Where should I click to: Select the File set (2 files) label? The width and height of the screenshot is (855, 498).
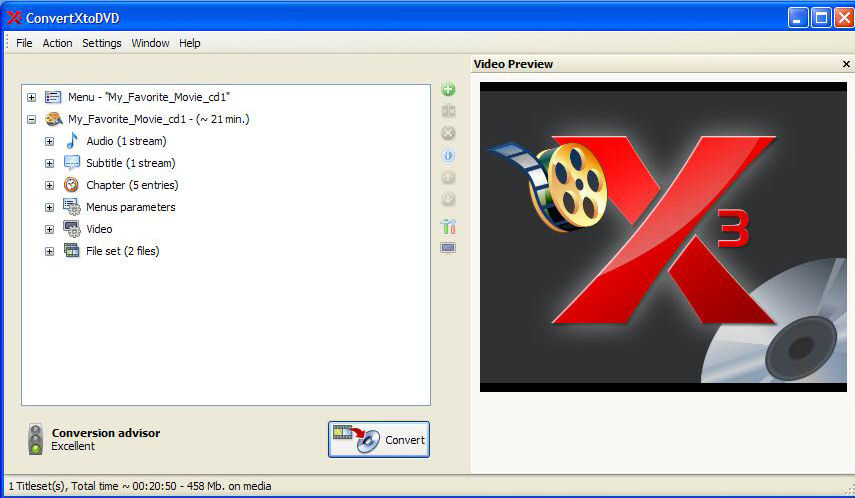(123, 251)
